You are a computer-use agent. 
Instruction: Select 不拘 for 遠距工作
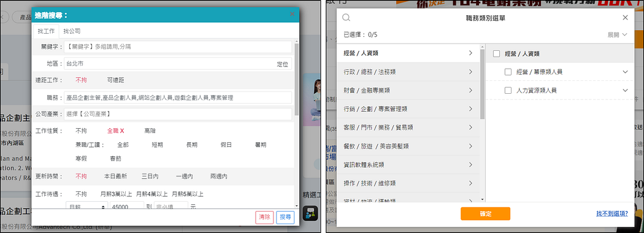tap(81, 80)
